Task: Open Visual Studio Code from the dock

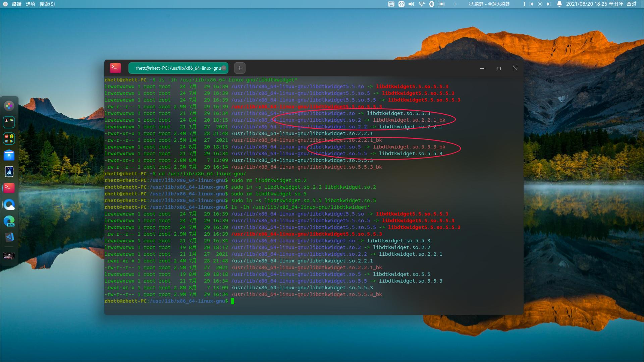Action: (9, 237)
